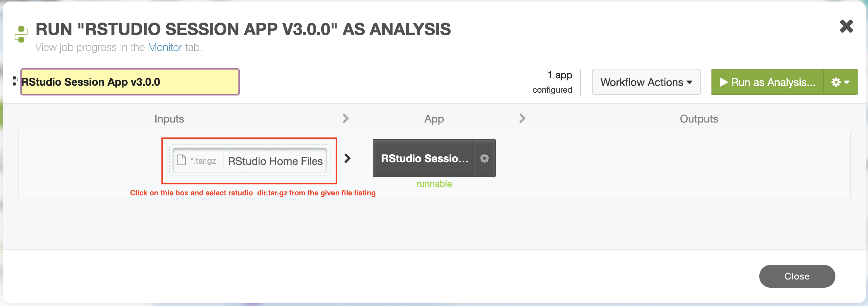Select the App column header
This screenshot has height=306, width=868.
pos(434,119)
